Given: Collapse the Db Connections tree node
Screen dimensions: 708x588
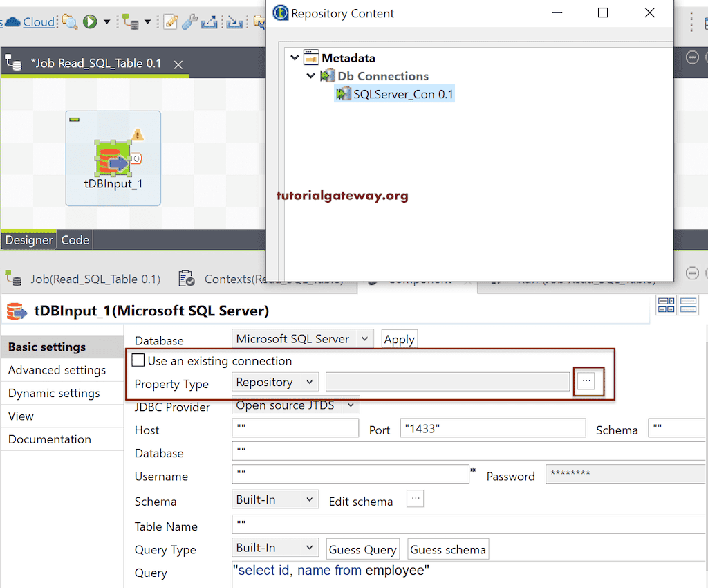Looking at the screenshot, I should pos(310,76).
